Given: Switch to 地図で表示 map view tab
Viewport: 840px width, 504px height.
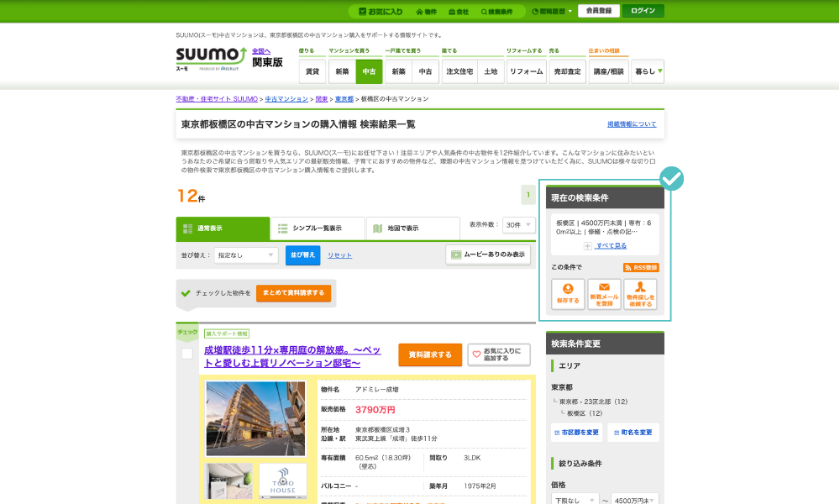Looking at the screenshot, I should click(x=413, y=228).
